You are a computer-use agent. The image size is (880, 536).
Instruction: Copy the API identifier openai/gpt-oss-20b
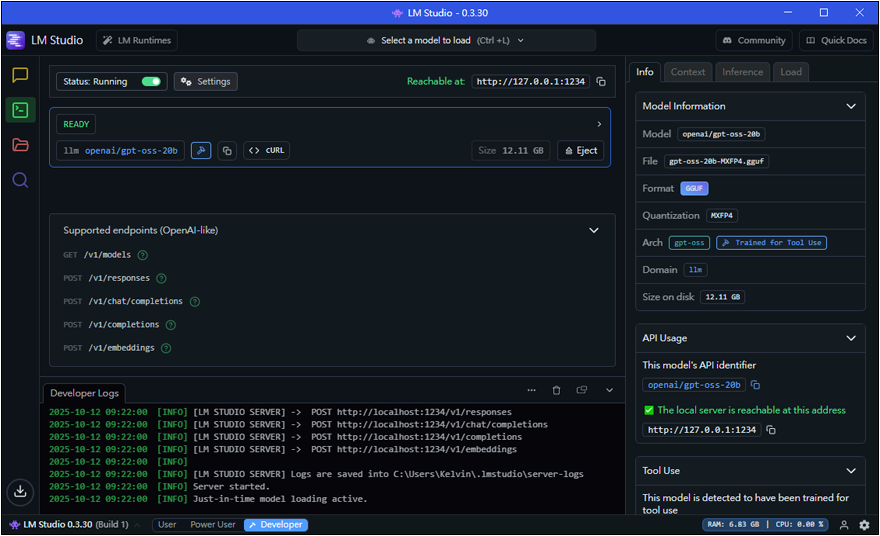tap(756, 385)
